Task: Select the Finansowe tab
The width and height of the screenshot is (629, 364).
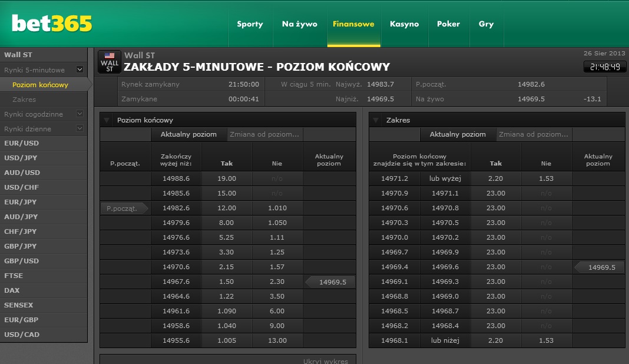Action: tap(353, 24)
